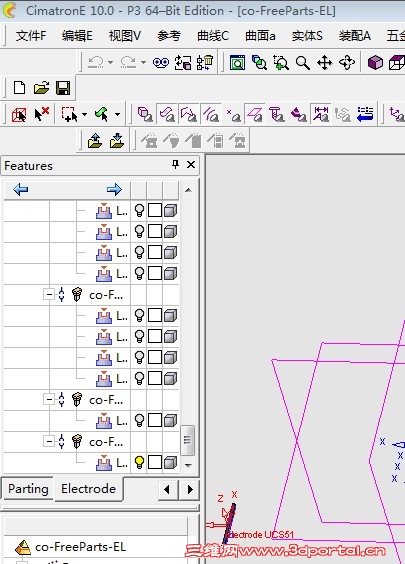Image resolution: width=405 pixels, height=564 pixels.
Task: Click the blue forward arrow in Features
Action: (x=114, y=189)
